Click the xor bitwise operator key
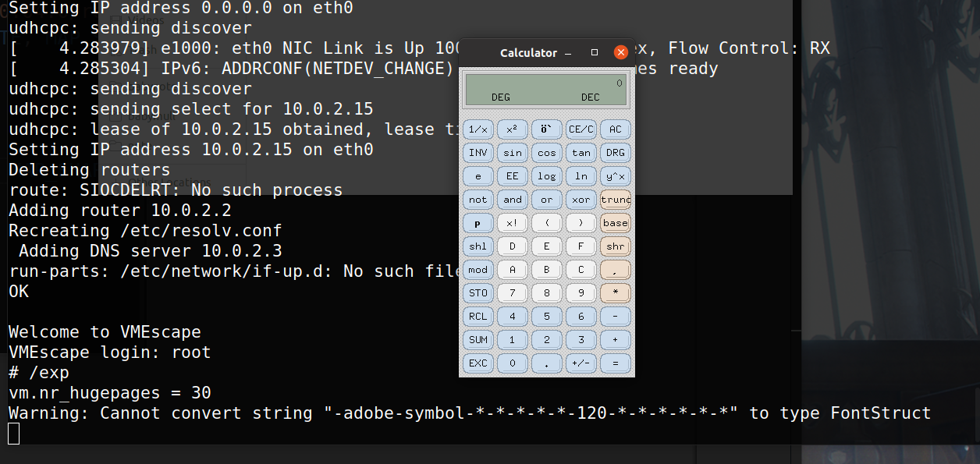 coord(581,200)
